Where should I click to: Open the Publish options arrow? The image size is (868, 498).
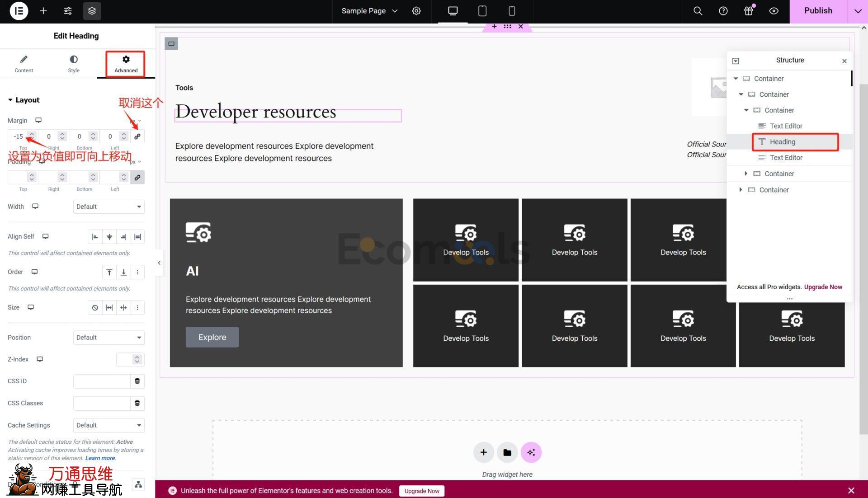858,11
